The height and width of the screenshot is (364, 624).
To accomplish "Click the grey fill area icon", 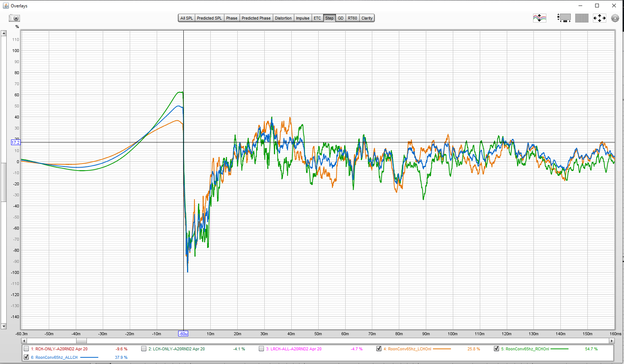I will tap(581, 18).
